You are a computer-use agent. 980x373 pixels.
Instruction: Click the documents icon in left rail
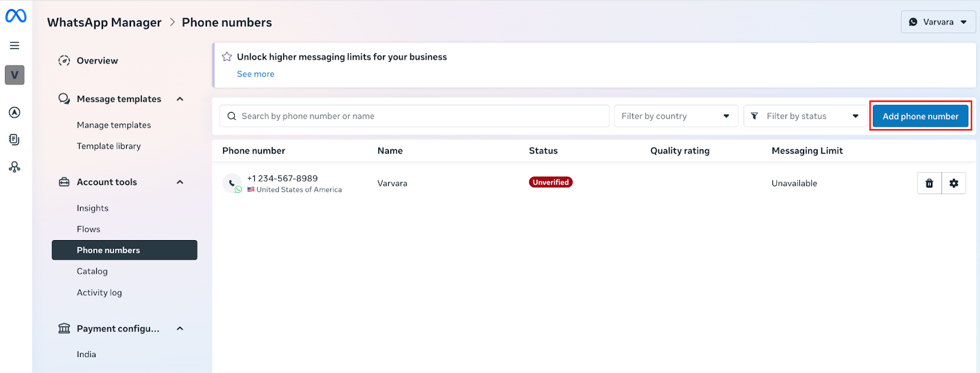coord(15,140)
